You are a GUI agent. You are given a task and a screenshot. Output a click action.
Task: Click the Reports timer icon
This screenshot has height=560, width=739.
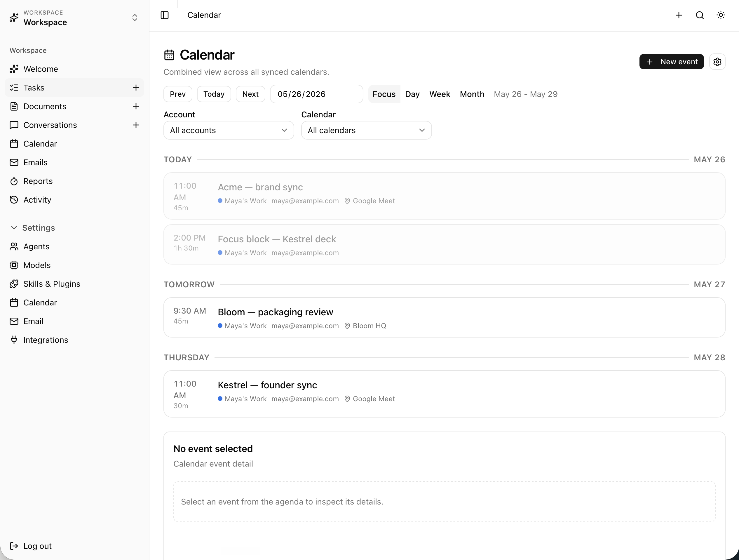point(14,181)
